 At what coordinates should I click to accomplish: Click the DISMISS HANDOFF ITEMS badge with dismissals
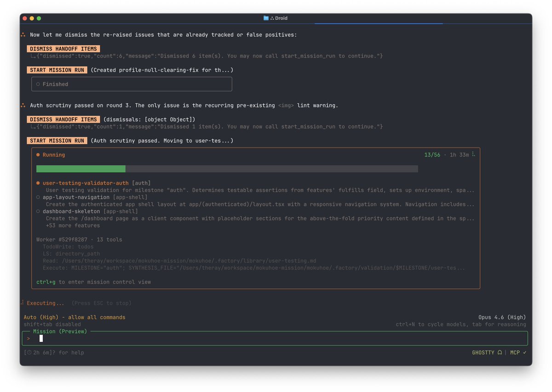[63, 119]
